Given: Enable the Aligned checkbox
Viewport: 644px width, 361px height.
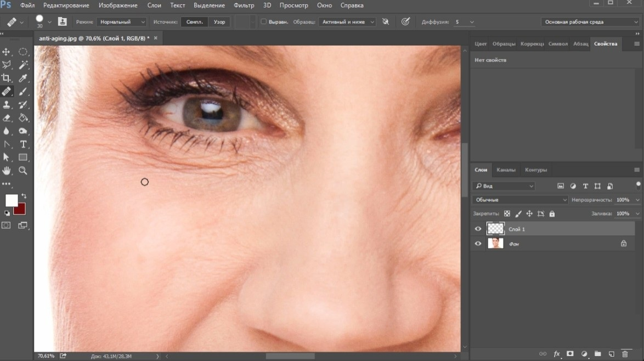Looking at the screenshot, I should click(264, 22).
